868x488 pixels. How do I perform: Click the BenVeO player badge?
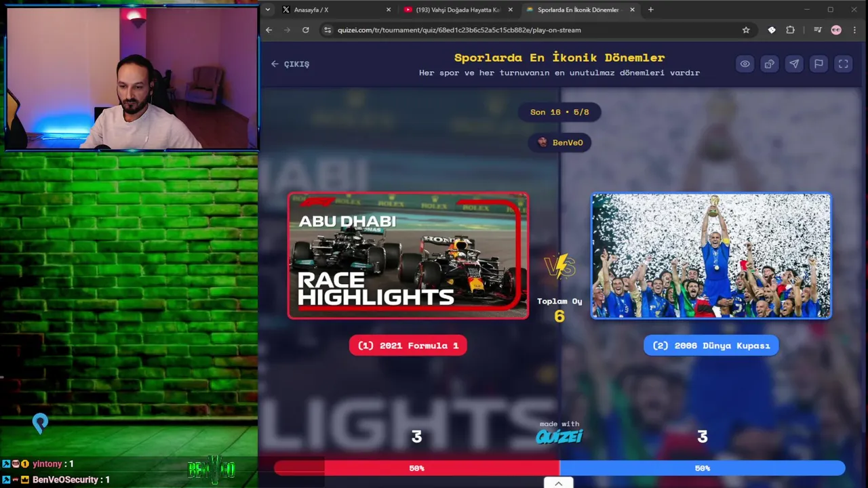559,142
